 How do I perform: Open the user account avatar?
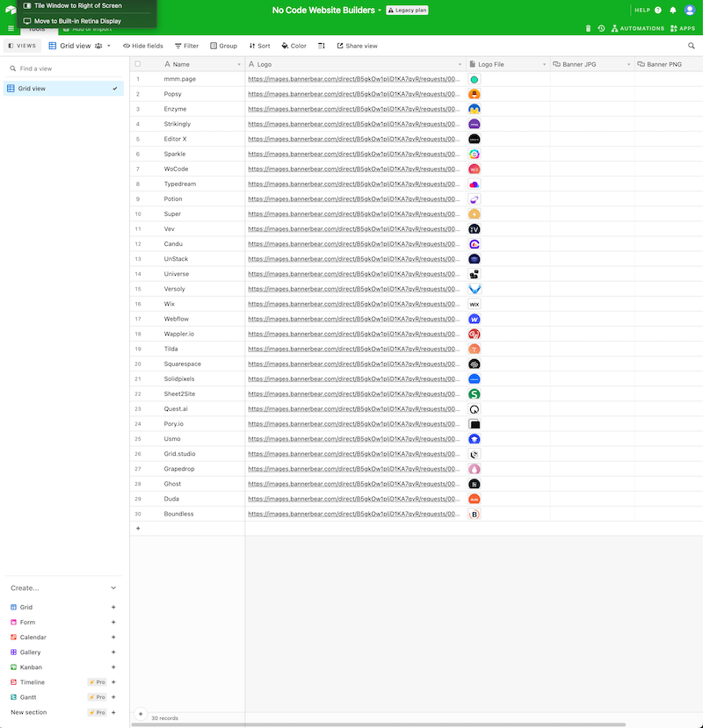pyautogui.click(x=690, y=11)
